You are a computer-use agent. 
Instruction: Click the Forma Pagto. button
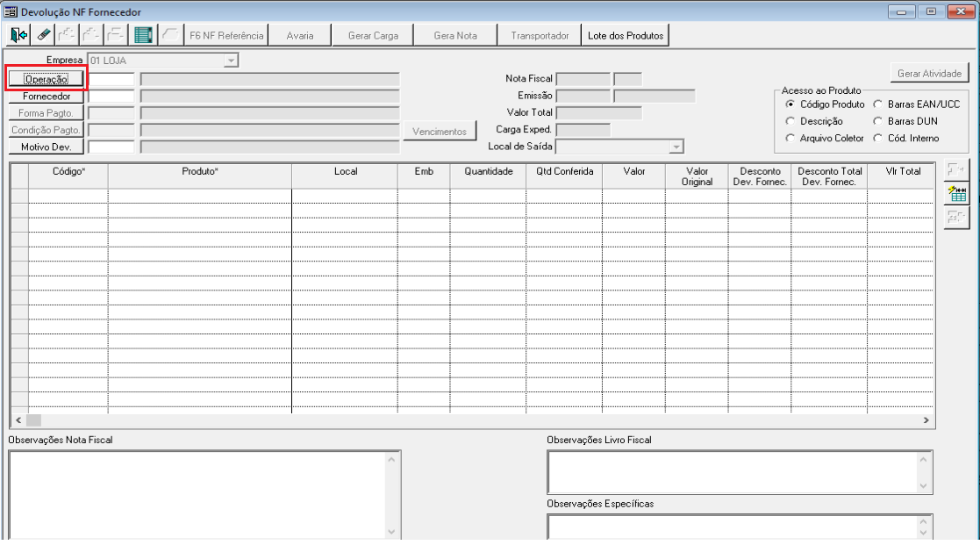(46, 113)
